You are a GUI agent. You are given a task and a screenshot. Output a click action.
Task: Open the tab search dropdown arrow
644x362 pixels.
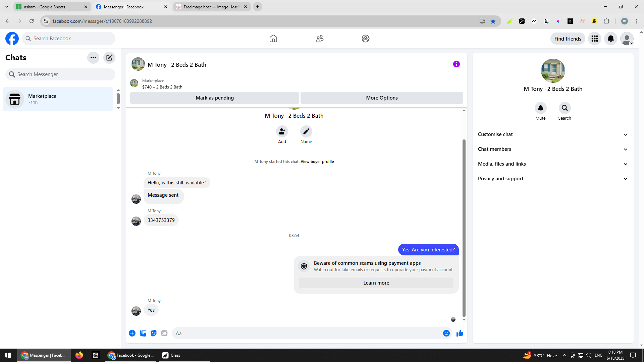(6, 7)
